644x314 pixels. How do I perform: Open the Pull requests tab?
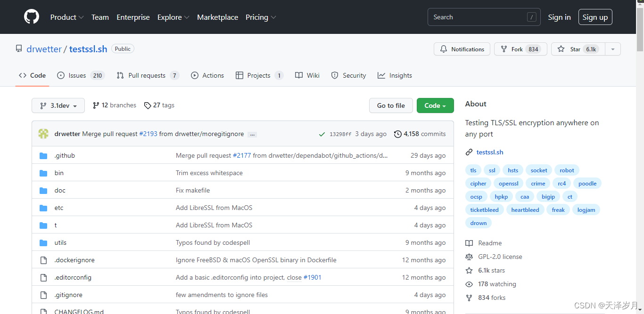[148, 75]
